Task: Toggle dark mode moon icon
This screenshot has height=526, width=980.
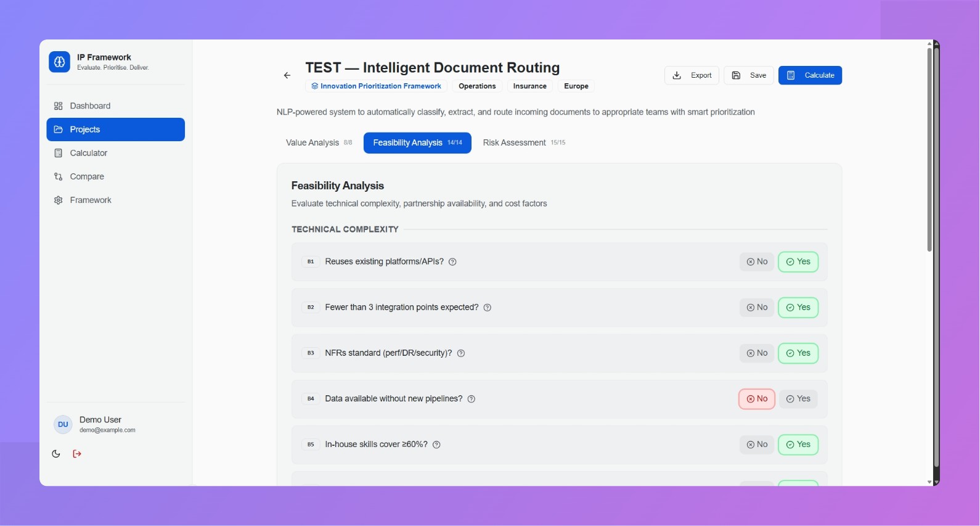Action: click(56, 454)
